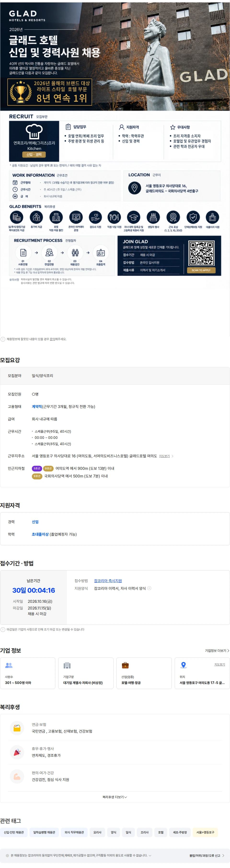Click the chevron after work address 지도보기

click(x=172, y=456)
